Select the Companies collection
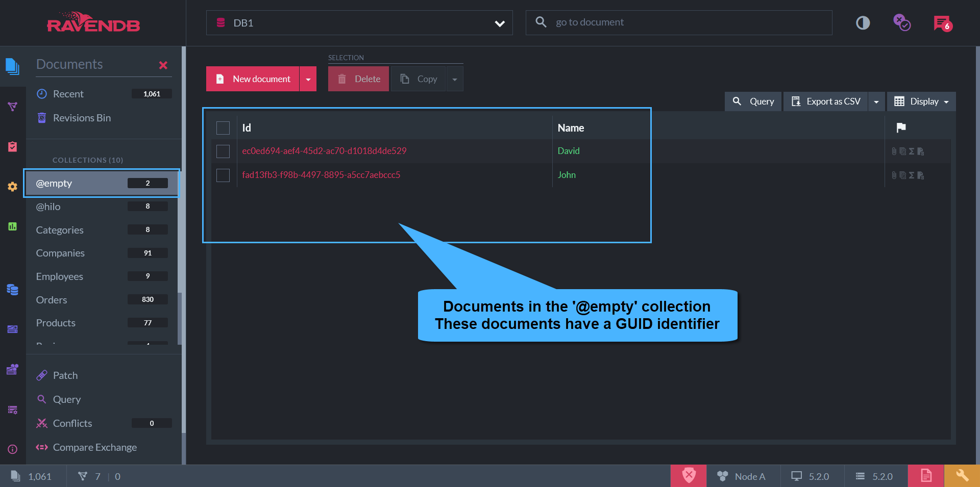980x487 pixels. click(102, 253)
